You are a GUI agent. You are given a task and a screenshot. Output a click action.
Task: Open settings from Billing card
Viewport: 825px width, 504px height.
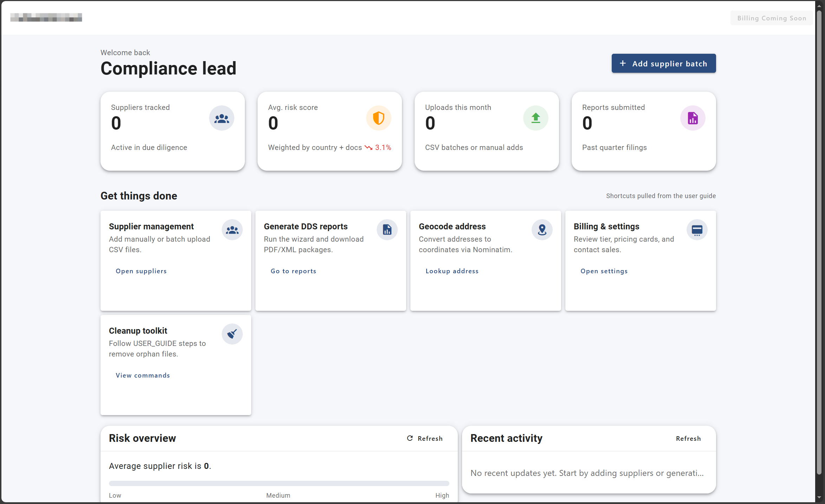click(604, 271)
